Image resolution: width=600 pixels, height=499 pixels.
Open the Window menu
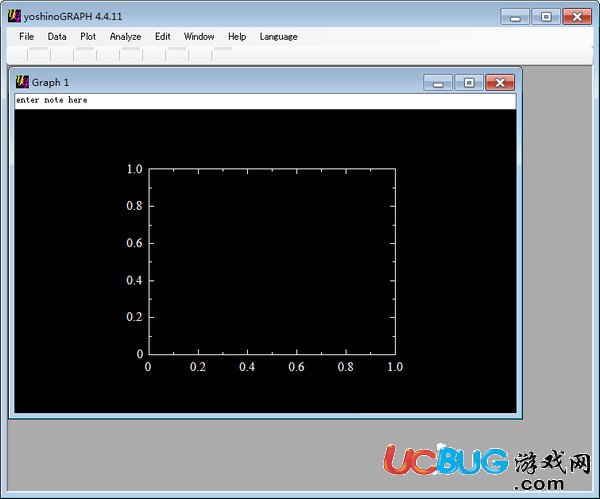click(199, 37)
